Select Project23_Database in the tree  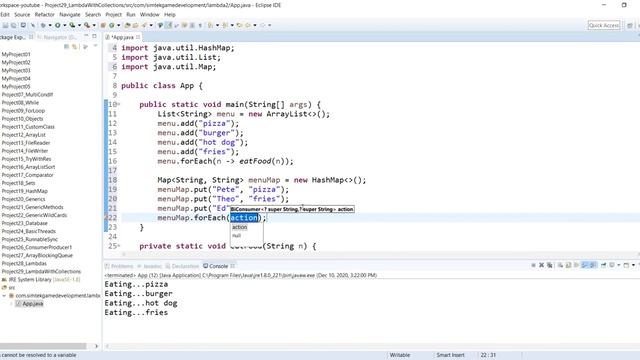point(24,223)
